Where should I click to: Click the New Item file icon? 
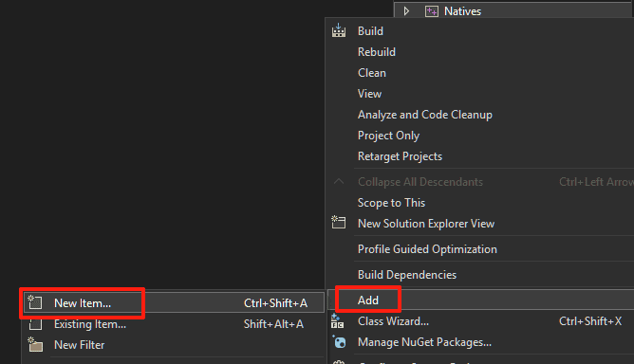click(35, 302)
